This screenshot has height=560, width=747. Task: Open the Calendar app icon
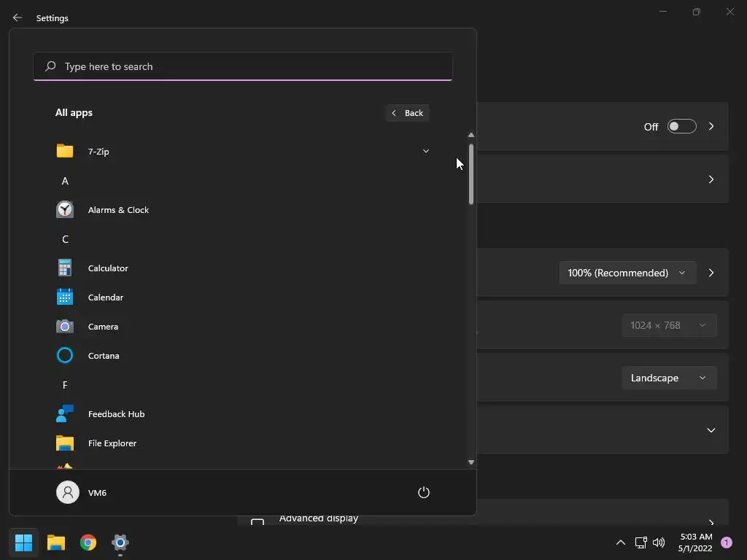(x=65, y=297)
